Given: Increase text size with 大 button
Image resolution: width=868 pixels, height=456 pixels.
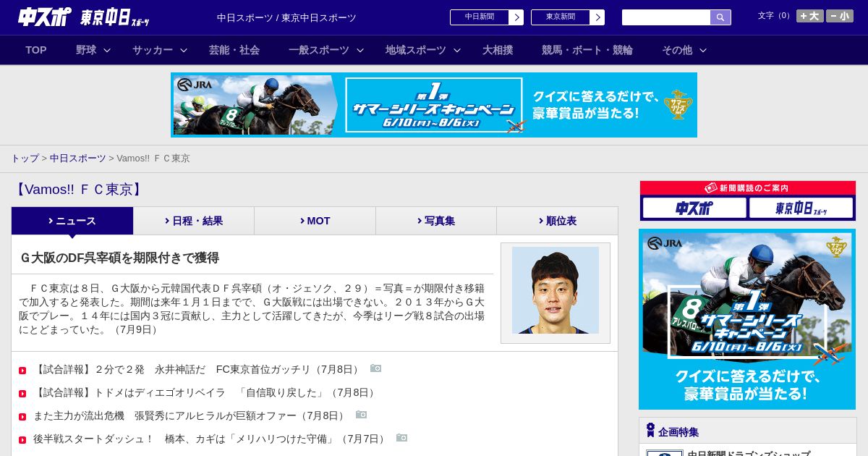Looking at the screenshot, I should (x=810, y=16).
